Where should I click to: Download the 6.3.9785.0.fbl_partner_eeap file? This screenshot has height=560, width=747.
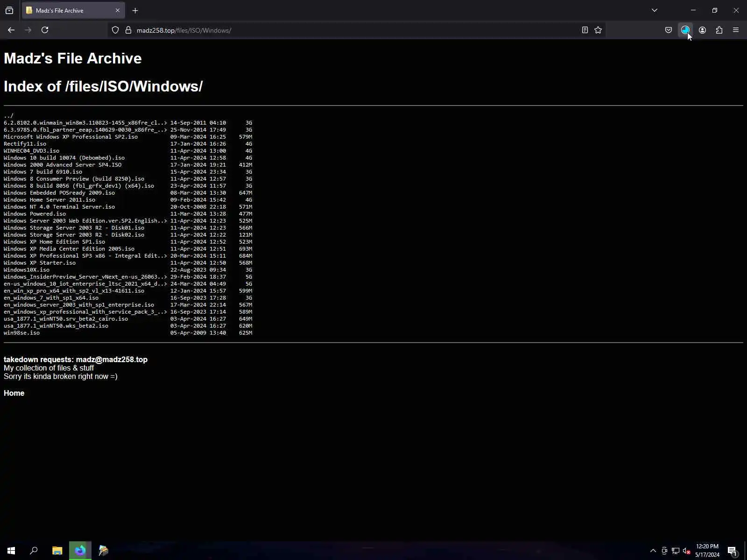click(x=85, y=130)
